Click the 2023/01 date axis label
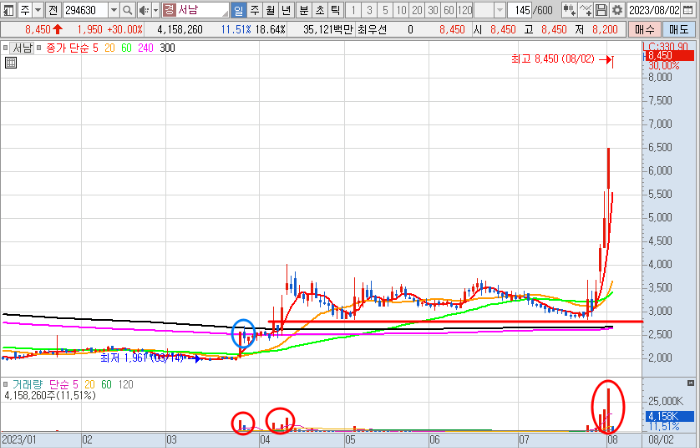700x448 pixels. pyautogui.click(x=18, y=440)
